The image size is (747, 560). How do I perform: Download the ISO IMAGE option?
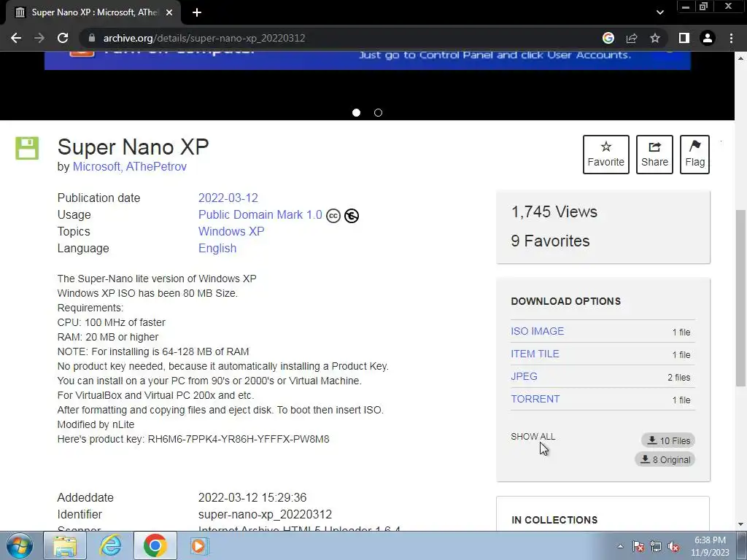click(538, 332)
